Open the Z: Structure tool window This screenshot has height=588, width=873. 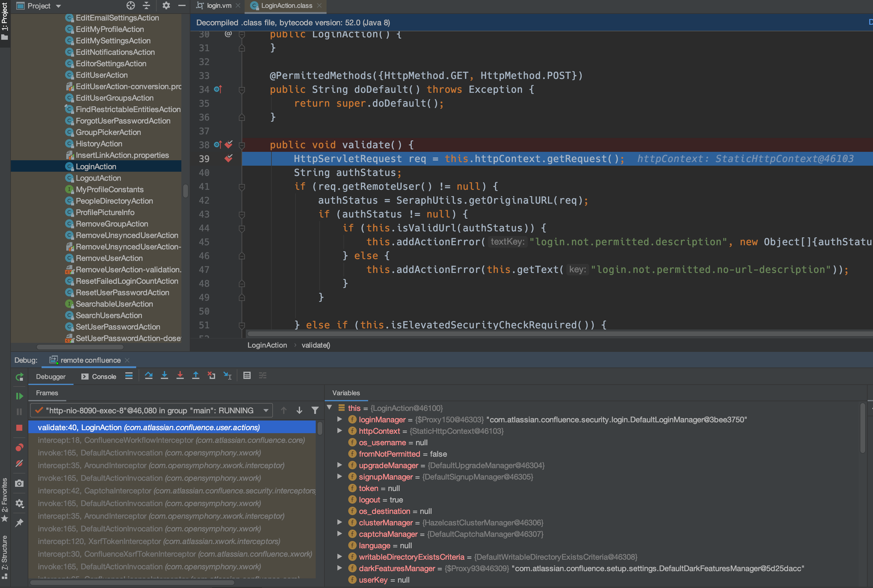[x=5, y=557]
